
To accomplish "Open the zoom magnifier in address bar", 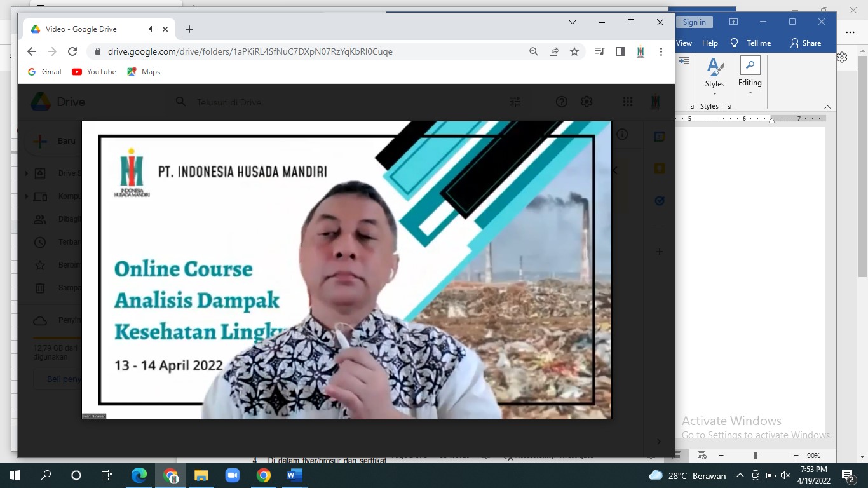I will pos(534,51).
